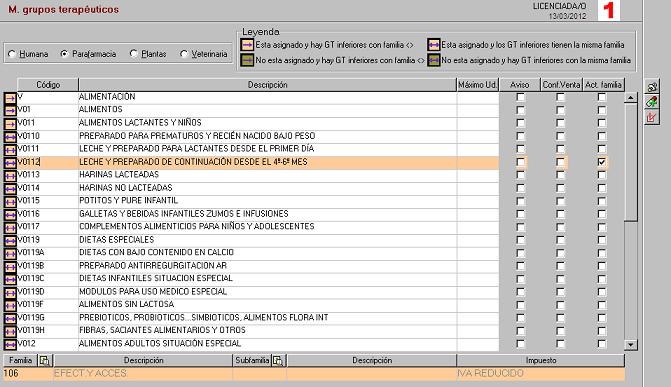Image resolution: width=671 pixels, height=387 pixels.
Task: Click the EFECT.Y ACCES. description cell
Action: point(143,373)
